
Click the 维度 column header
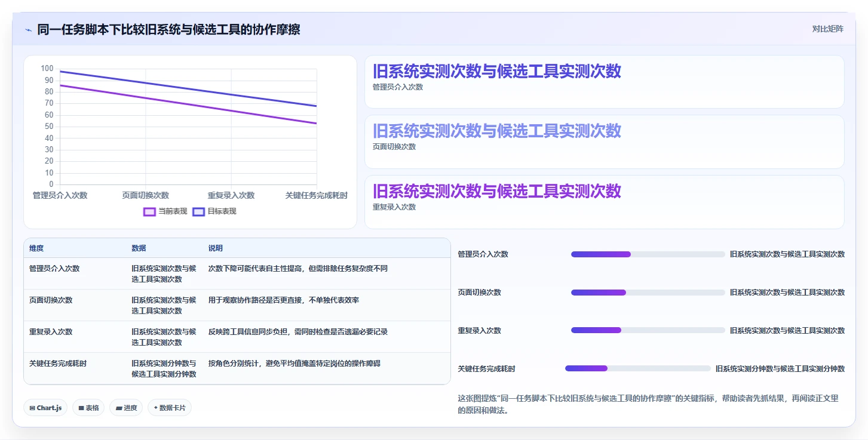(x=36, y=248)
